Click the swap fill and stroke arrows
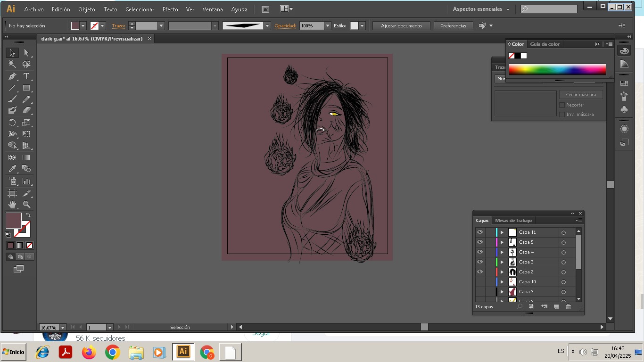 tap(28, 215)
